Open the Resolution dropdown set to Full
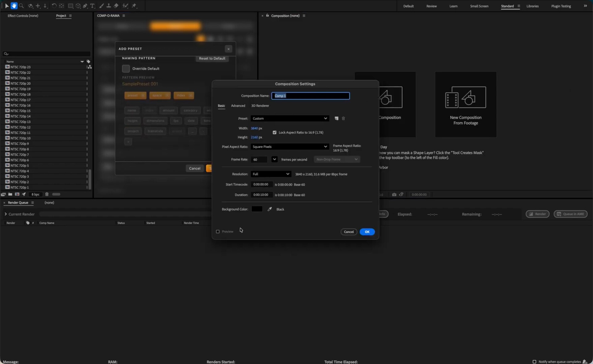This screenshot has width=593, height=364. [x=271, y=174]
